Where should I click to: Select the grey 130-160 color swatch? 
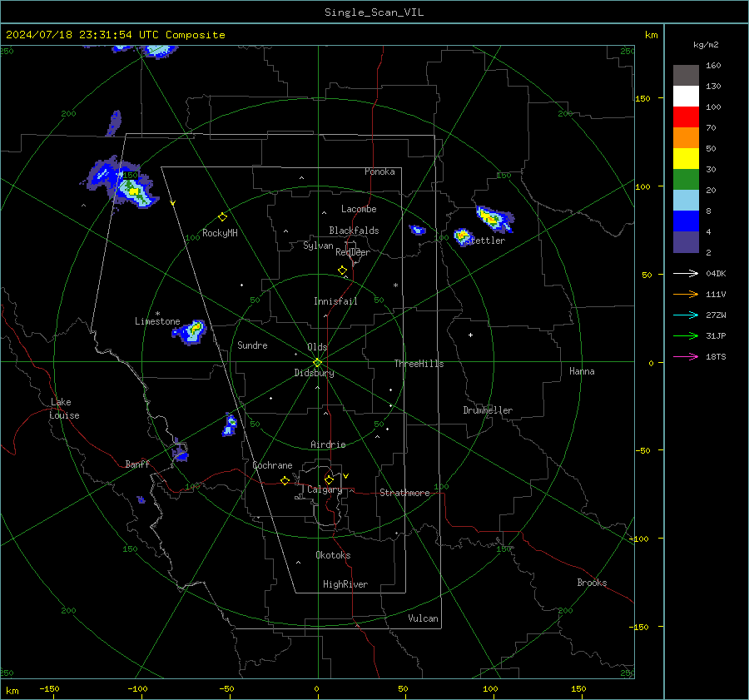pos(686,76)
